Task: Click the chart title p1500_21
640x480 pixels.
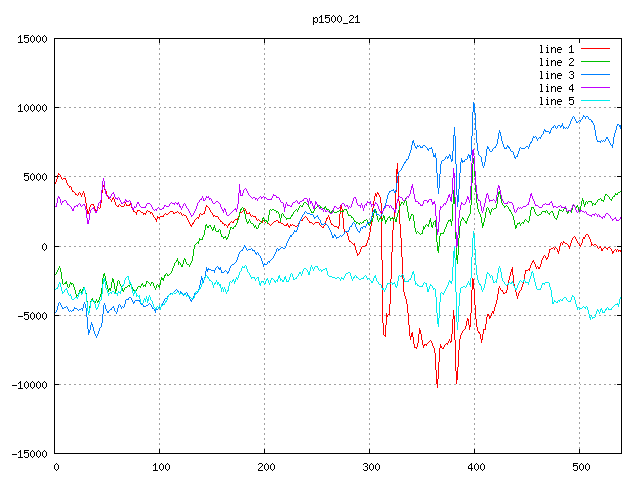Action: (x=337, y=18)
